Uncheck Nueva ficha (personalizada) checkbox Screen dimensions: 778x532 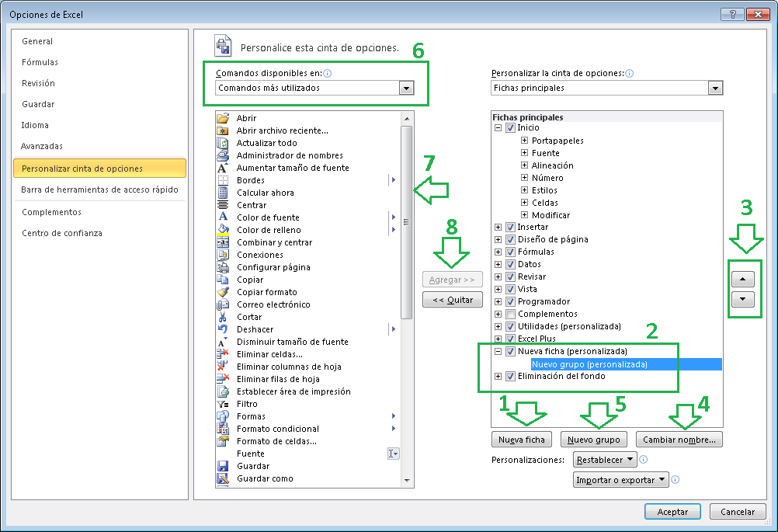coord(510,351)
